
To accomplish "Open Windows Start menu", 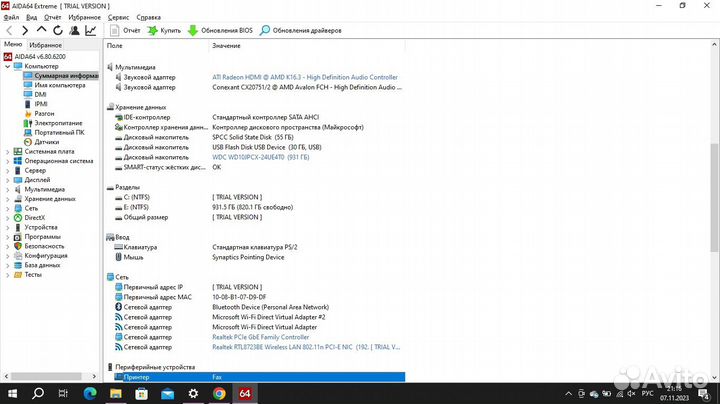I will pos(12,393).
